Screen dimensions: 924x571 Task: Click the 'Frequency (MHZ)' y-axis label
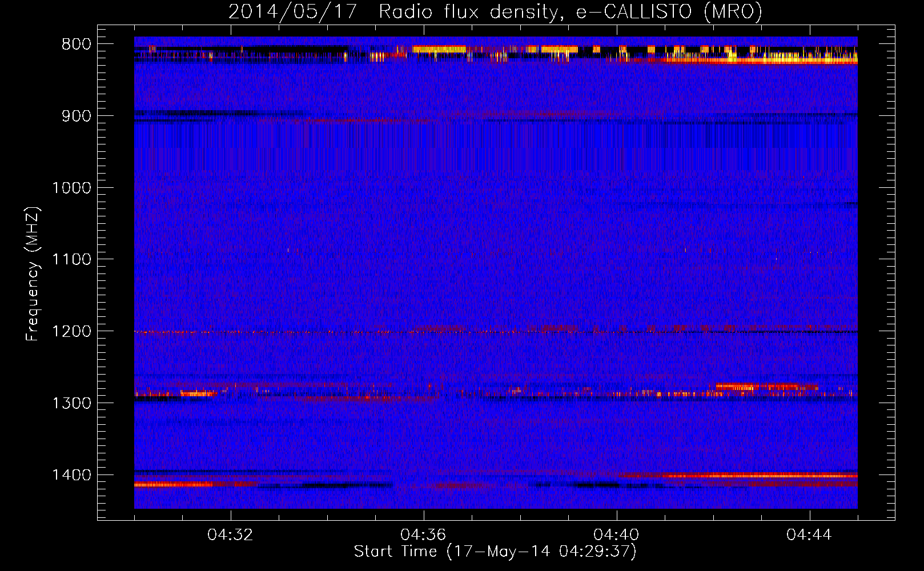point(33,274)
